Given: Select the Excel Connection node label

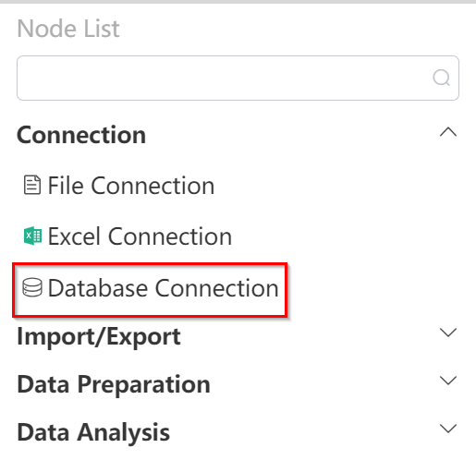Looking at the screenshot, I should coord(140,236).
